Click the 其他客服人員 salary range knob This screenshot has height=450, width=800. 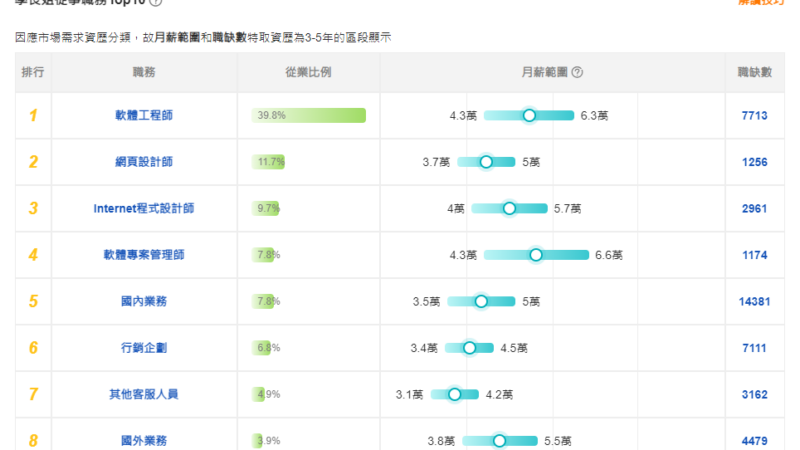pos(455,394)
